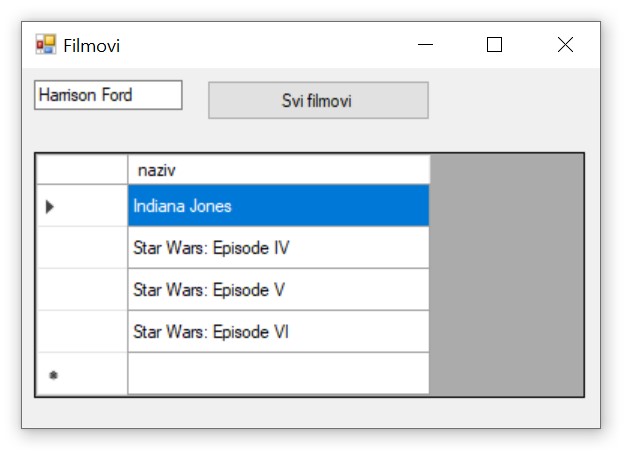Focus the Harrison Ford text box
The height and width of the screenshot is (458, 624).
pos(108,95)
